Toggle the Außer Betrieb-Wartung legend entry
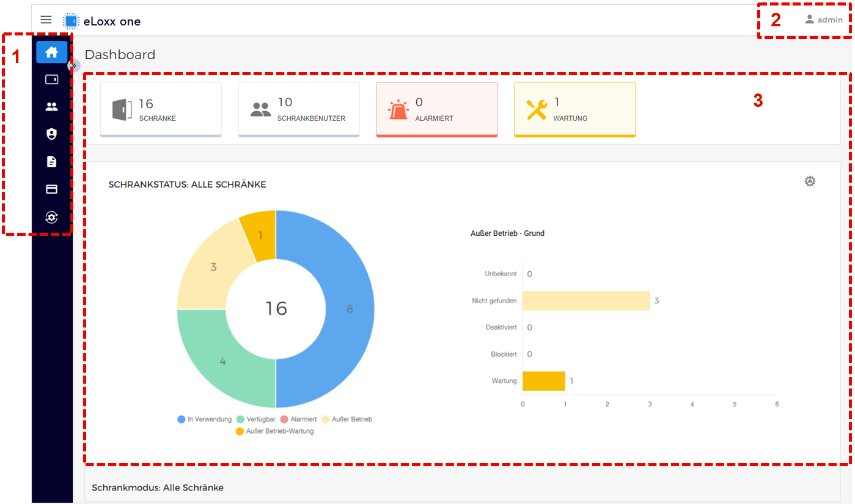The image size is (855, 504). (x=275, y=431)
